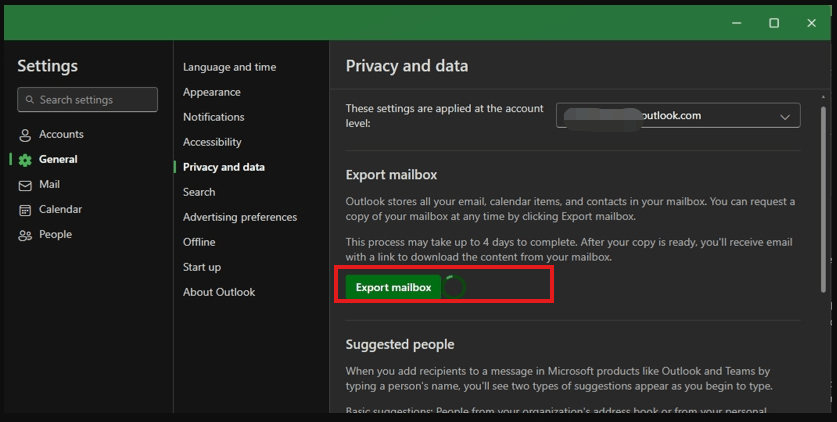This screenshot has height=422, width=837.
Task: Minimize the Settings window
Action: (737, 23)
